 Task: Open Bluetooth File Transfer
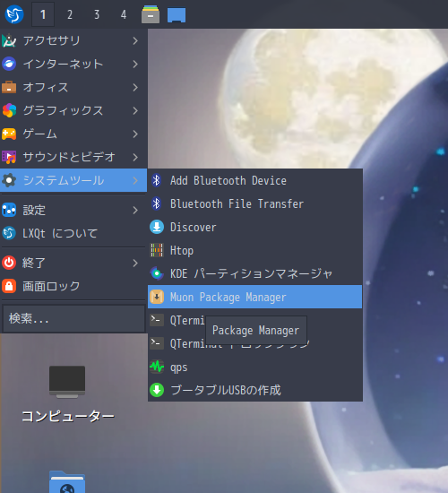255,203
